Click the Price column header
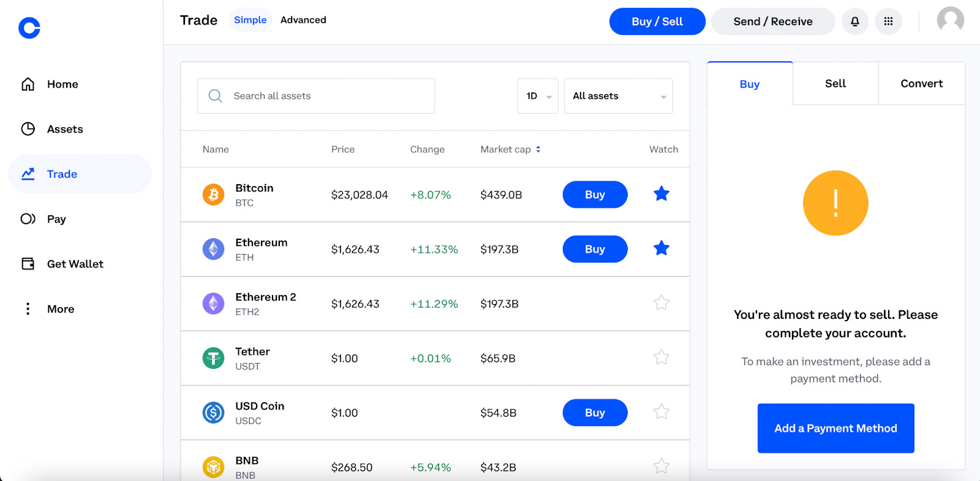This screenshot has width=980, height=481. click(343, 149)
